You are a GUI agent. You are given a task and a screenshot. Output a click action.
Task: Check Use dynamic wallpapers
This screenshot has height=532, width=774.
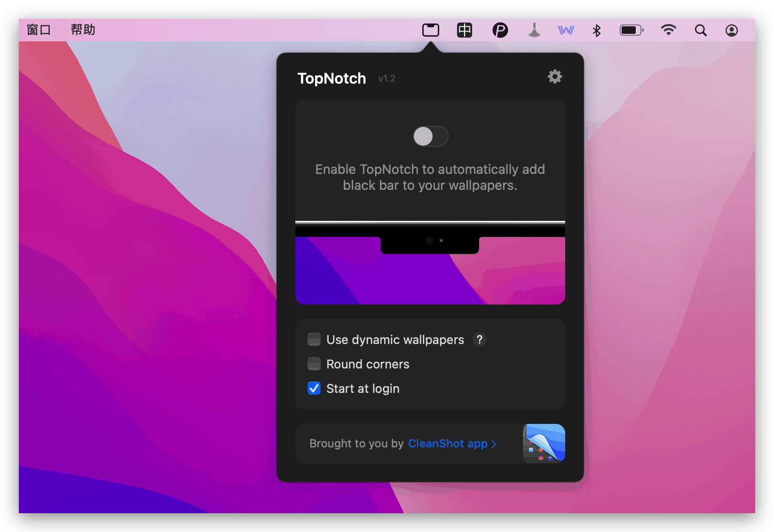tap(314, 339)
